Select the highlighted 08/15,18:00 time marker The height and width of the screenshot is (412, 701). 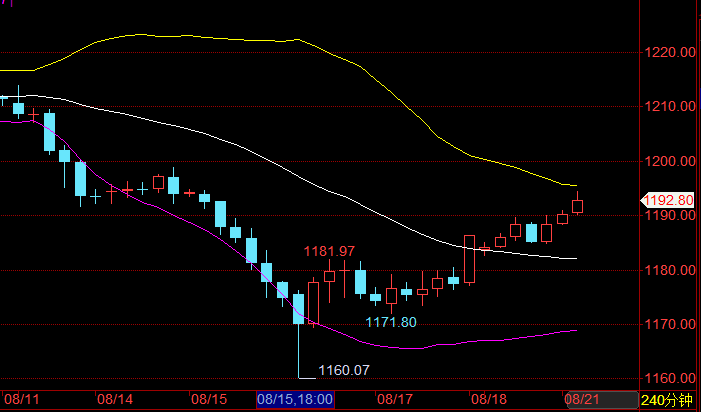pyautogui.click(x=295, y=400)
